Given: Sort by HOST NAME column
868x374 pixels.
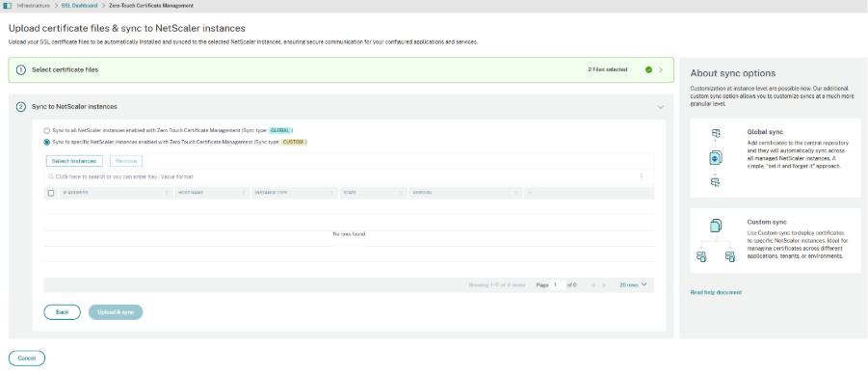Looking at the screenshot, I should (212, 193).
